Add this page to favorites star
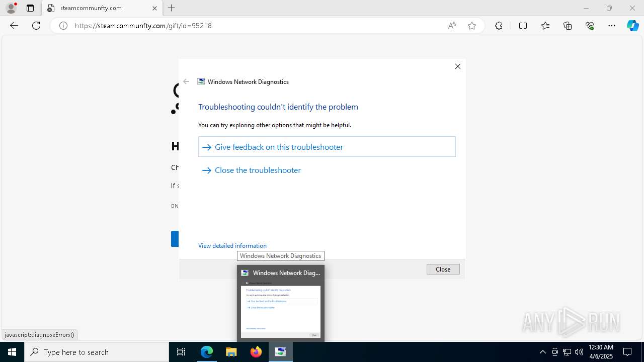 pyautogui.click(x=472, y=26)
